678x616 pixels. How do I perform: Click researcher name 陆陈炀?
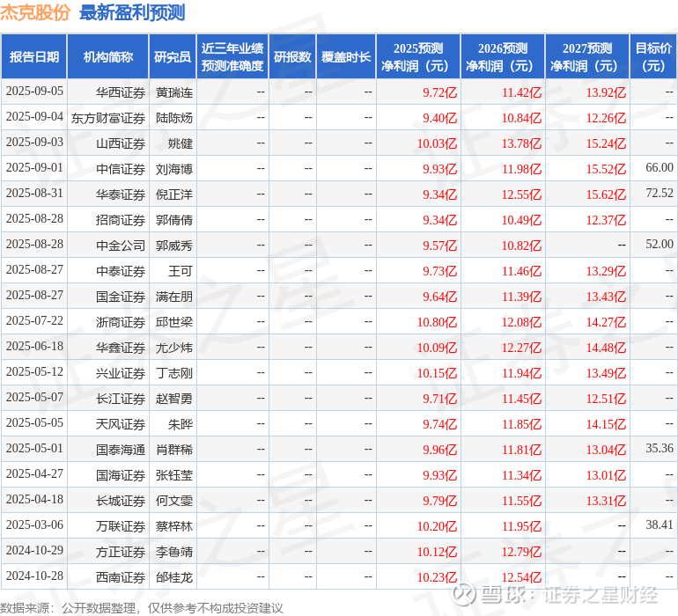(x=174, y=118)
